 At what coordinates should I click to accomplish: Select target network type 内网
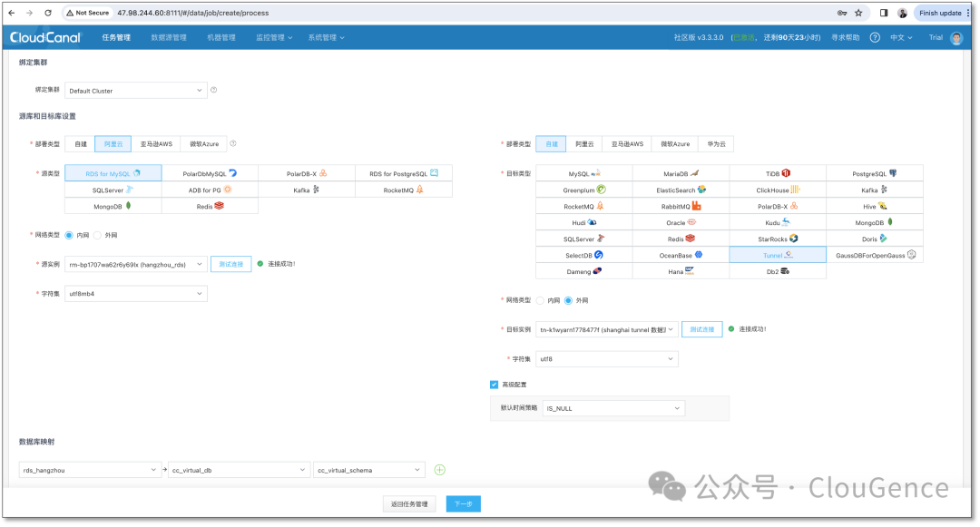(x=541, y=300)
